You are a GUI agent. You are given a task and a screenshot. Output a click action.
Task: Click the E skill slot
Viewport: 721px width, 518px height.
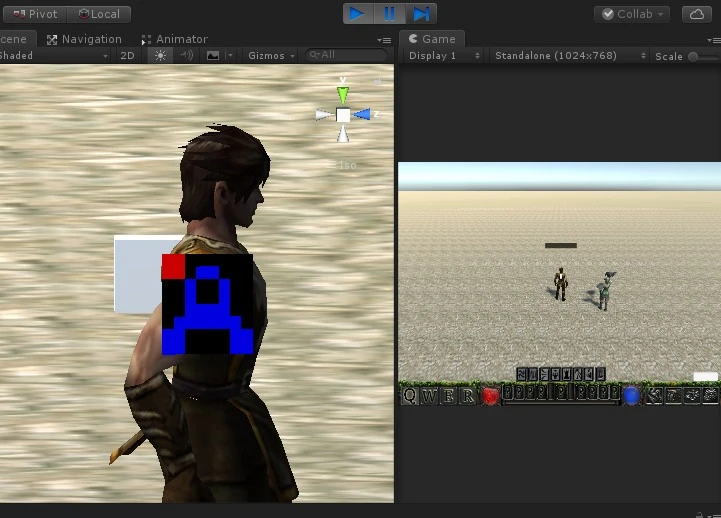coord(448,396)
